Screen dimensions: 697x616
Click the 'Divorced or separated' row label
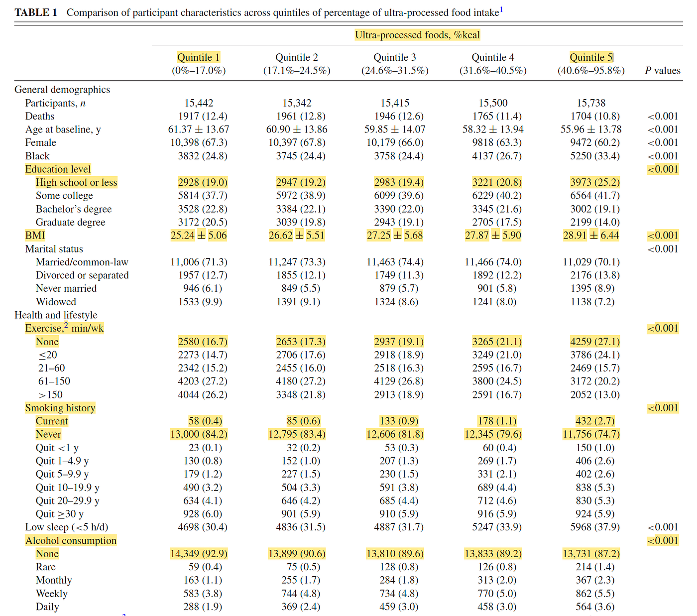tap(82, 275)
